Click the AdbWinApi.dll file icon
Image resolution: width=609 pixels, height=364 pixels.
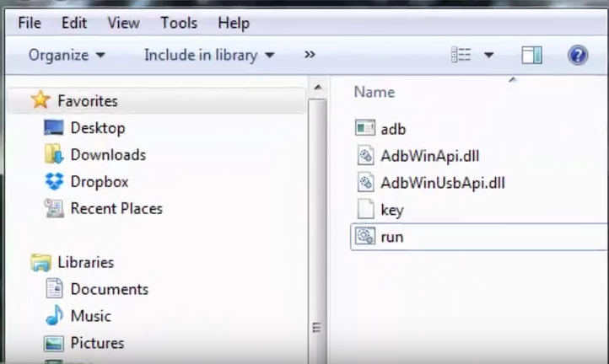pyautogui.click(x=365, y=155)
